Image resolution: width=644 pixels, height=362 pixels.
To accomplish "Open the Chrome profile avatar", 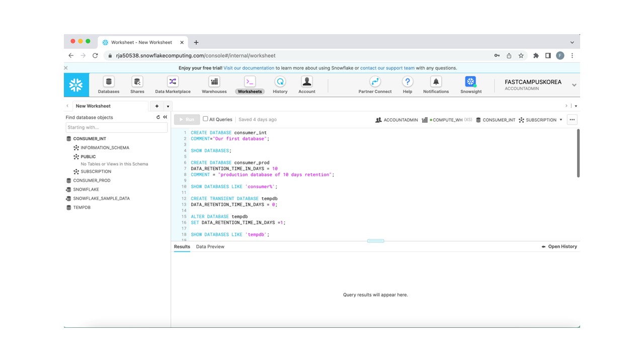I will click(x=560, y=56).
